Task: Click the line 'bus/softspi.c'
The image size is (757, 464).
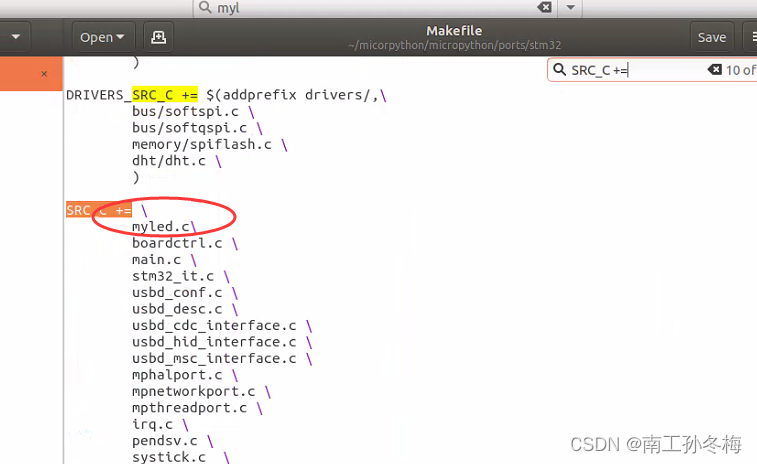Action: coord(185,112)
